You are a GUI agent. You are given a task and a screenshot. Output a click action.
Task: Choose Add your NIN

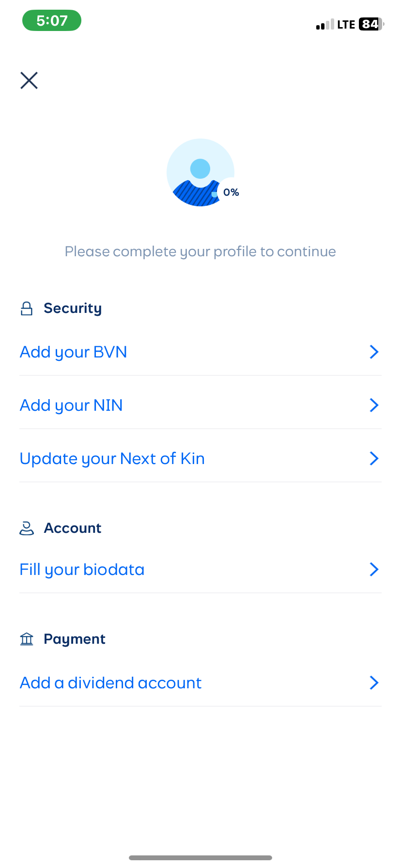click(71, 405)
